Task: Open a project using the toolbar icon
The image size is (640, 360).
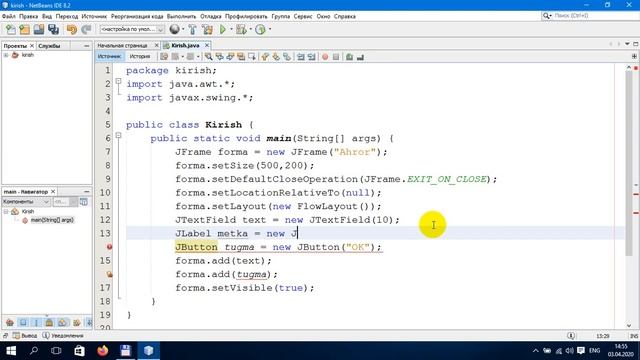Action: pos(39,29)
